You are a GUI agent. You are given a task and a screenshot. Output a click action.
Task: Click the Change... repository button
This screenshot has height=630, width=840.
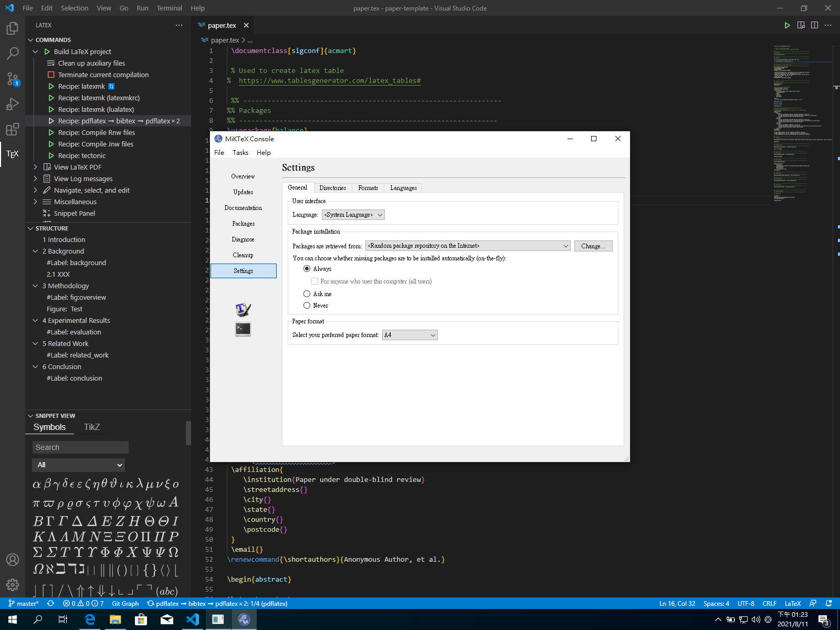(593, 246)
